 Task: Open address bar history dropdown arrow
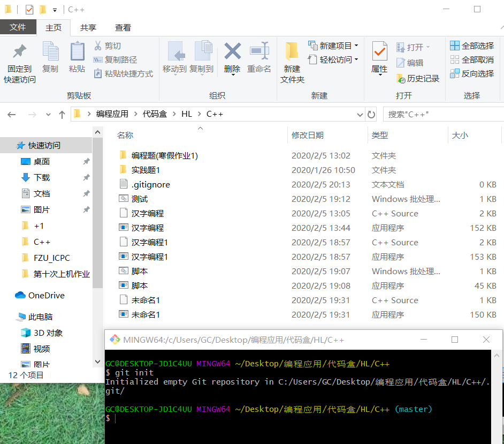click(360, 114)
